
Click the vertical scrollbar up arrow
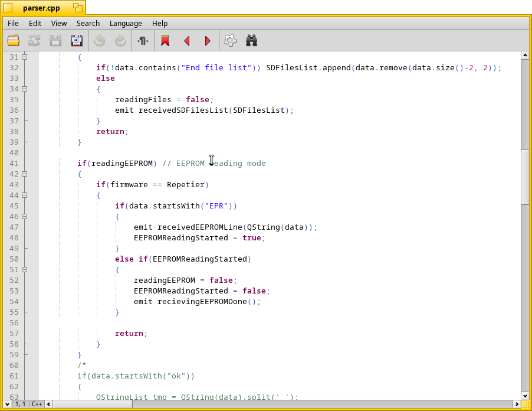525,56
